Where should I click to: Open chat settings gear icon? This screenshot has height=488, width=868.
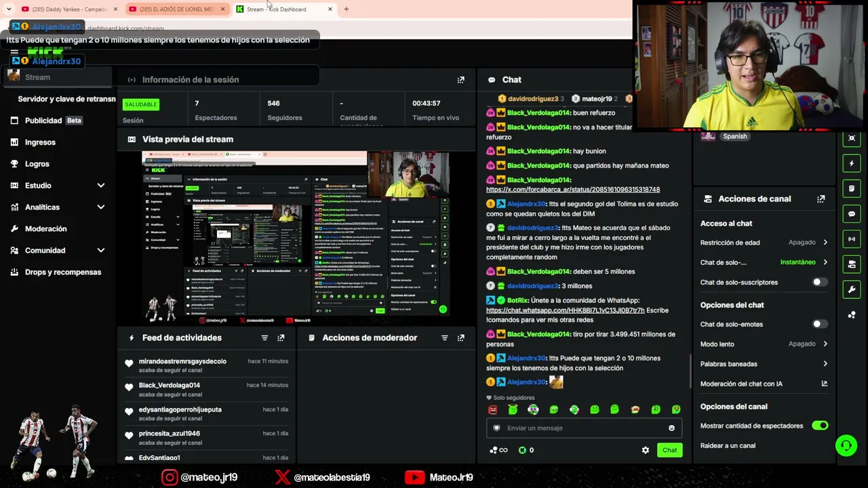click(x=646, y=450)
